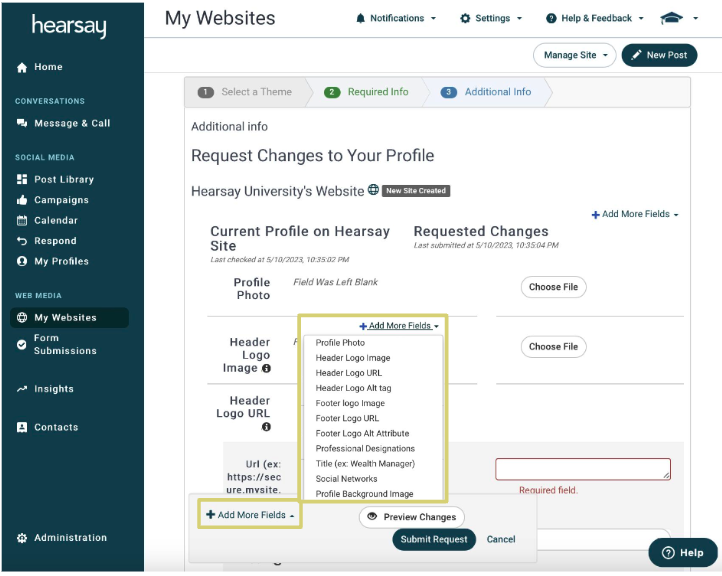The image size is (722, 576).
Task: Click the info icon beside Header Logo Image
Action: click(266, 368)
